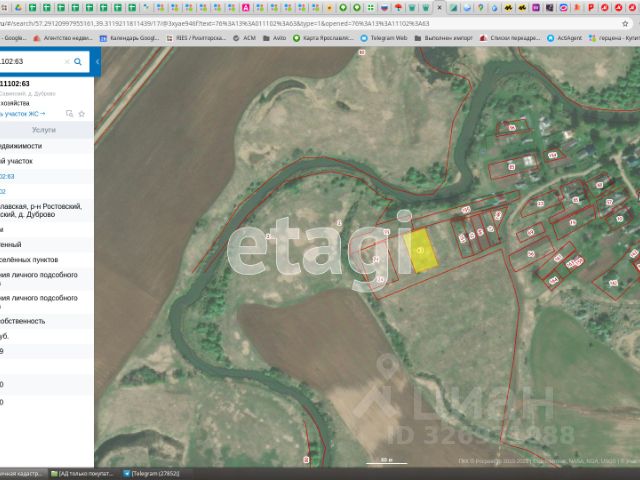
Task: Switch to the pink 'A' browser tab
Action: 246,7
